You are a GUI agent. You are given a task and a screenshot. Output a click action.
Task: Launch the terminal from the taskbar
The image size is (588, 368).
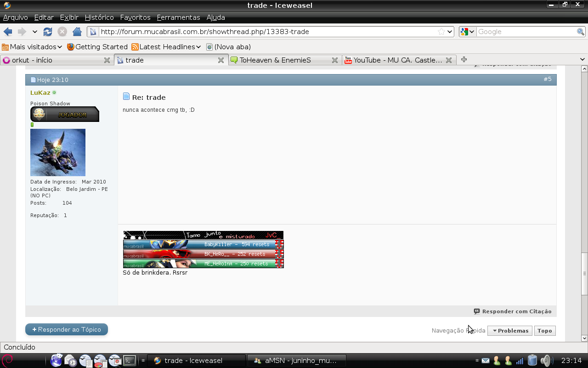pyautogui.click(x=130, y=361)
